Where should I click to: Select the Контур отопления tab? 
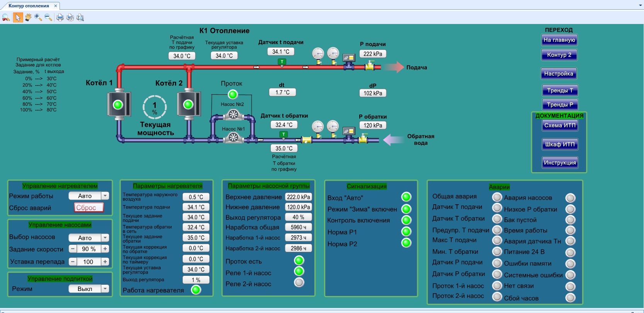click(29, 6)
